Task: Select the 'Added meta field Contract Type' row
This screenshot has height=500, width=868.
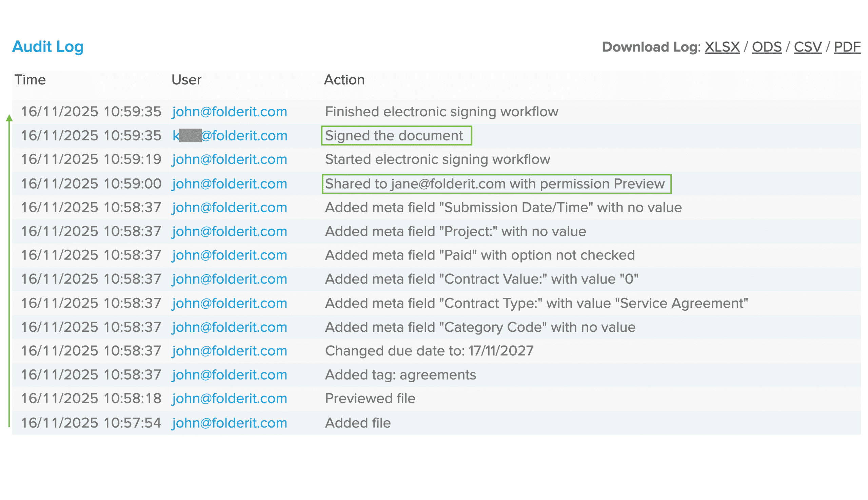Action: click(x=536, y=303)
